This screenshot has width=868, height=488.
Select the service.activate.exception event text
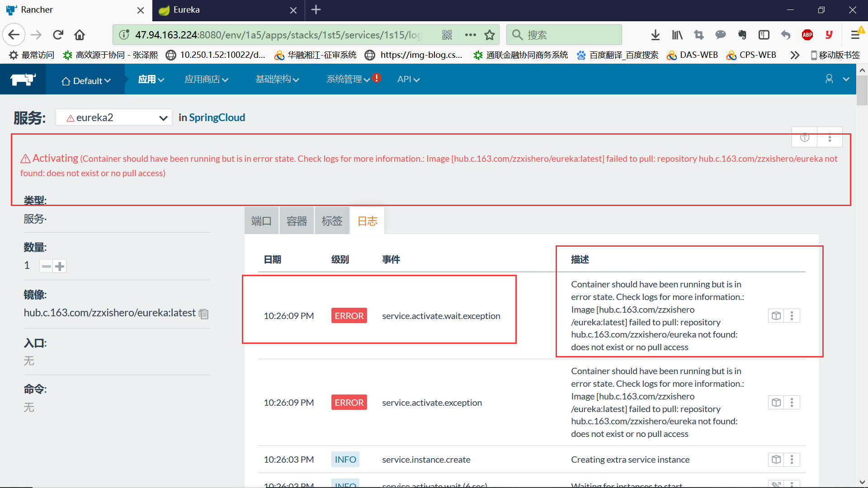click(x=432, y=403)
